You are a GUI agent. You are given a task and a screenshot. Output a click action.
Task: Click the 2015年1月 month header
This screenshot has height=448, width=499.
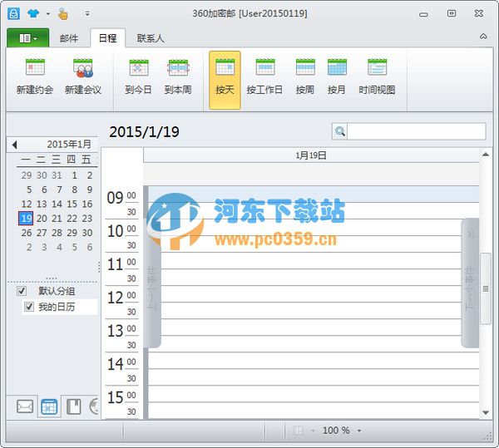click(69, 145)
